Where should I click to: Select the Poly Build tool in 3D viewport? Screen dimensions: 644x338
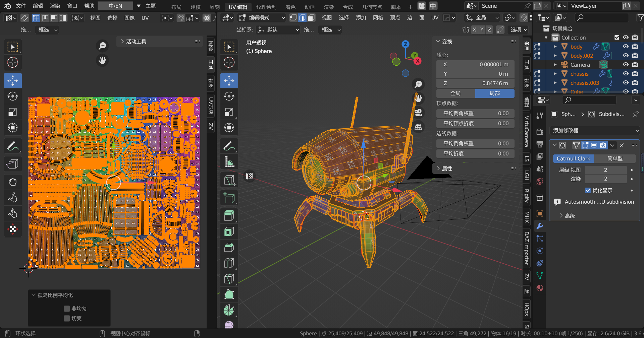pos(229,294)
